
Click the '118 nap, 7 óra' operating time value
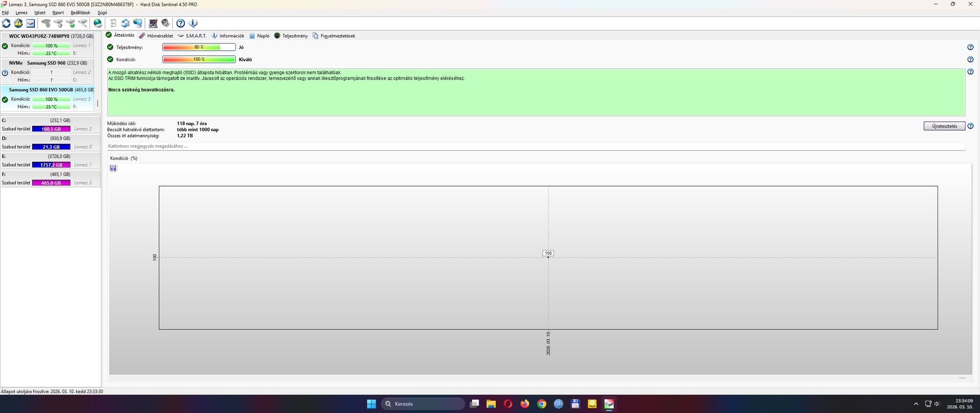(192, 124)
